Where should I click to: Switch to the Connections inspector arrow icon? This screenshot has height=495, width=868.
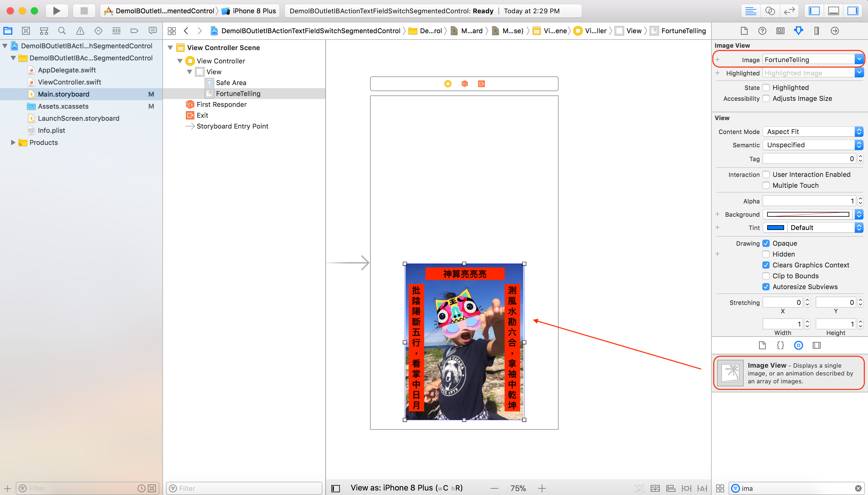[x=834, y=31]
